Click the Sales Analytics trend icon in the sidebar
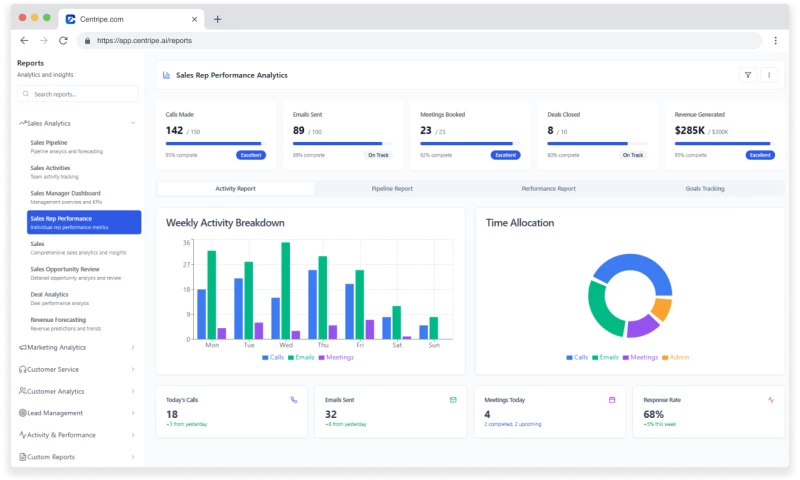The image size is (800, 480). coord(22,123)
